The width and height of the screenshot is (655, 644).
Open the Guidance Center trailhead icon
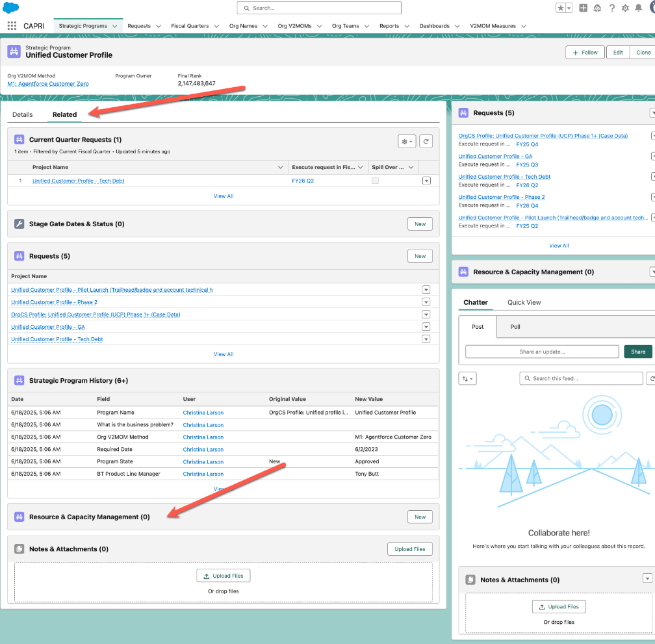(x=597, y=8)
